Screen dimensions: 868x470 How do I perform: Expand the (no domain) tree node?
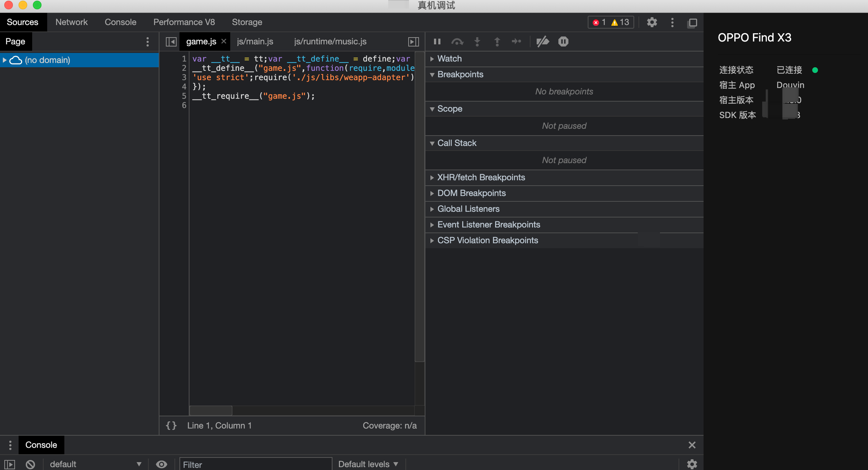(5, 60)
